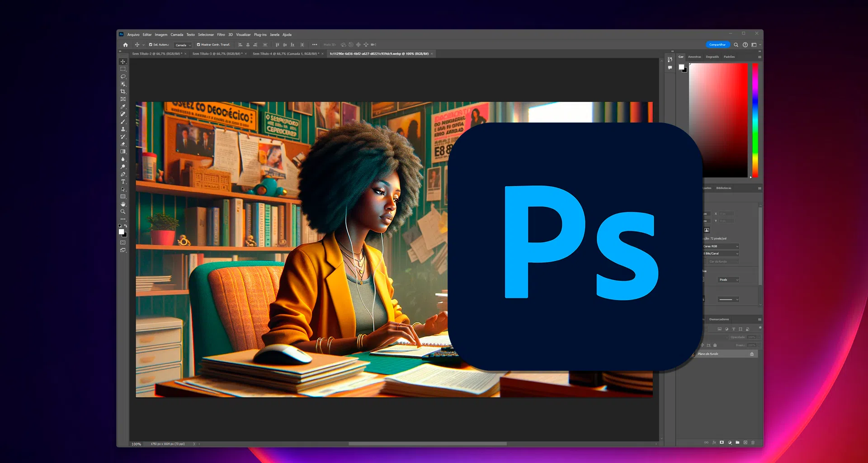This screenshot has height=463, width=868.
Task: Open the Cores RGB dropdown
Action: click(720, 246)
